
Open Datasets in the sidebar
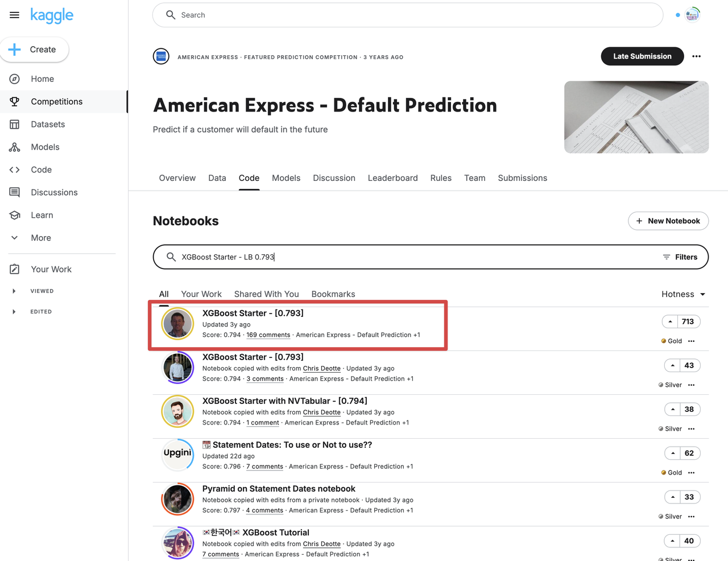pos(48,125)
